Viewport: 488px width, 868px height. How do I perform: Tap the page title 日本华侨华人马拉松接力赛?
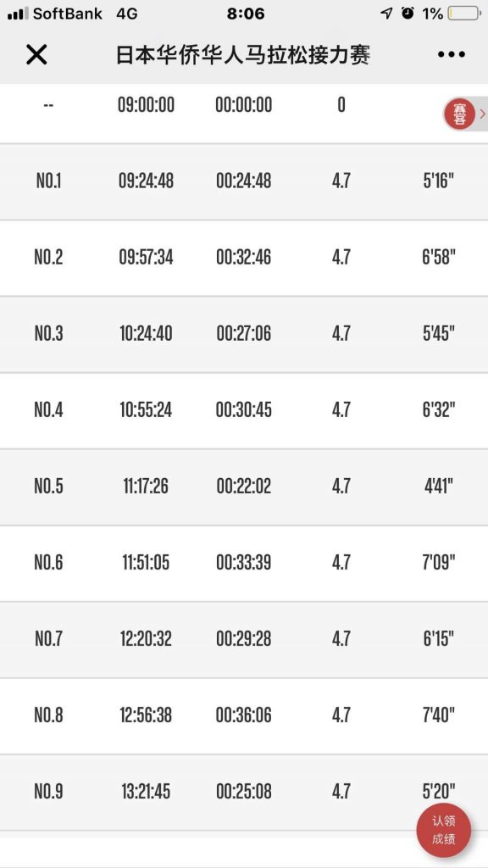243,55
